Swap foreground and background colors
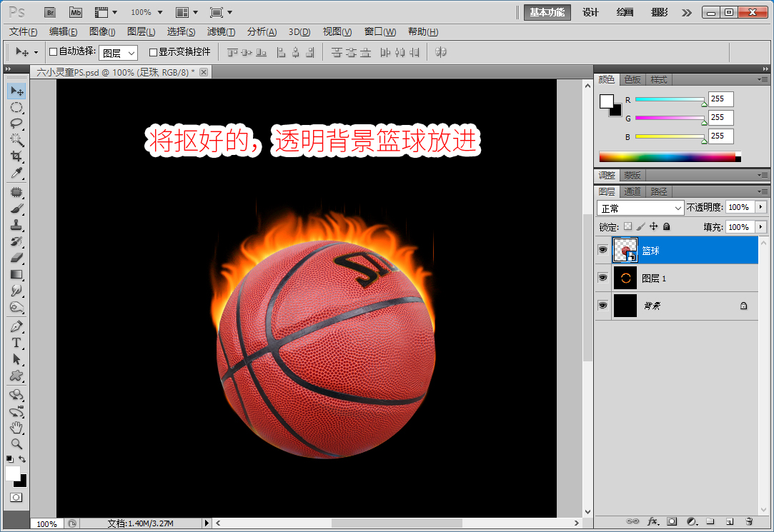Viewport: 774px width, 532px height. (x=22, y=459)
